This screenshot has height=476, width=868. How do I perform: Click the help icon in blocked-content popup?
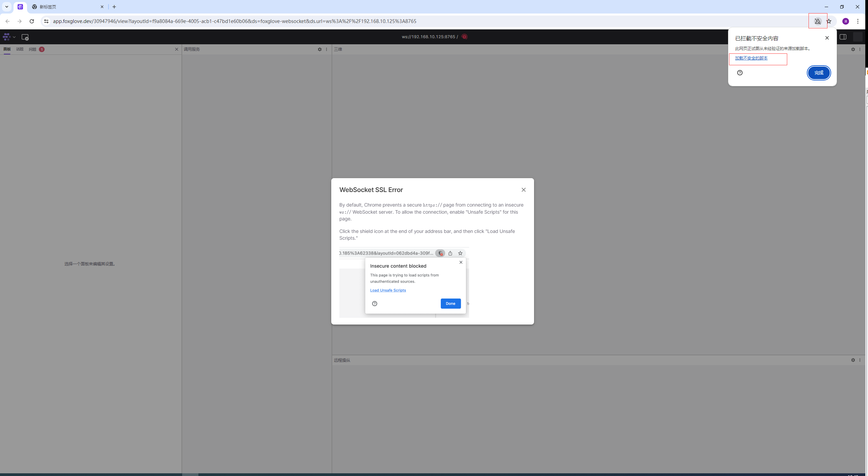(740, 73)
